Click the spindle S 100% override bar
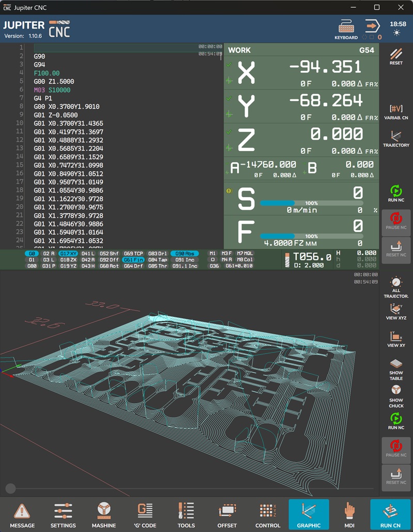This screenshot has height=532, width=413. point(311,203)
